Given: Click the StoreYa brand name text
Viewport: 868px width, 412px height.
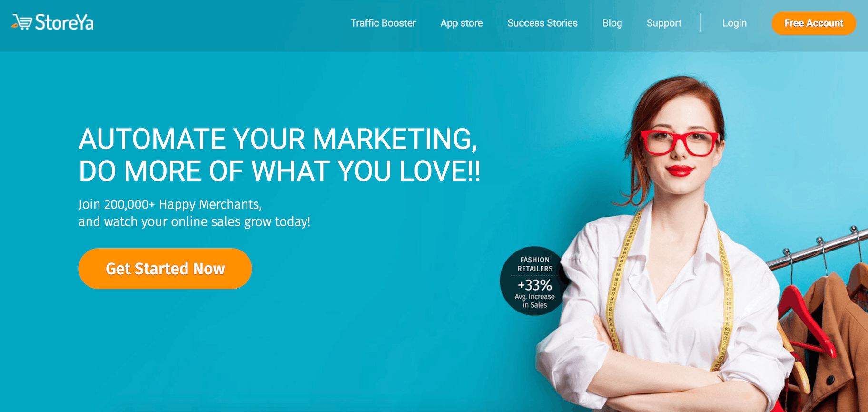Looking at the screenshot, I should (x=64, y=22).
